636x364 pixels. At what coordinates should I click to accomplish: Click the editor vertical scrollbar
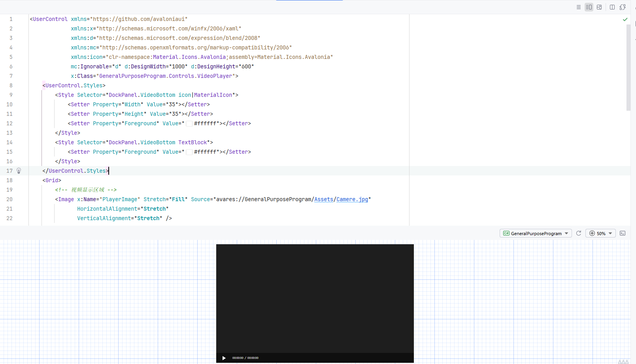click(x=628, y=67)
